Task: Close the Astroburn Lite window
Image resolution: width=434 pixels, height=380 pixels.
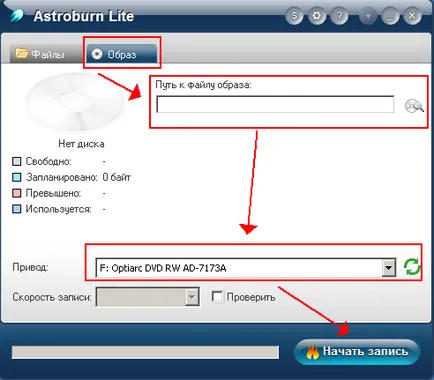Action: tap(412, 16)
